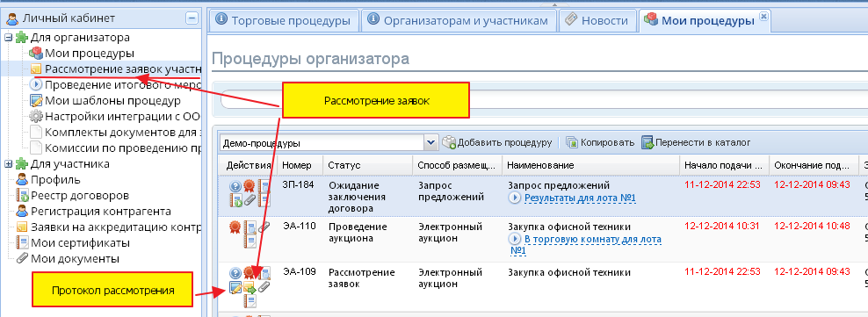Screen dimensions: 868x317
Task: Open the review protocol pencil icon in row ЭА-109
Action: tap(235, 287)
